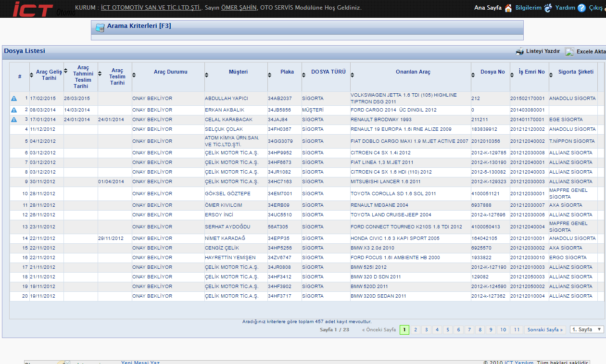
Task: Click the Arama Kriterleri panel icon
Action: click(100, 27)
